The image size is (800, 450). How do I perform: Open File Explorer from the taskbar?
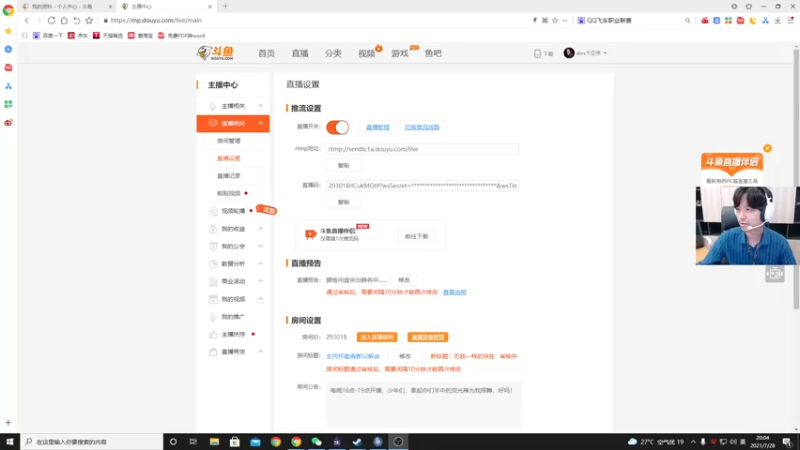(x=214, y=442)
